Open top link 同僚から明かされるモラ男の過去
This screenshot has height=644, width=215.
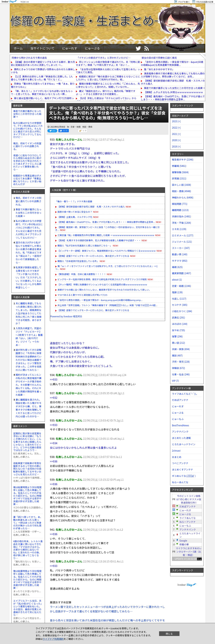[29, 58]
